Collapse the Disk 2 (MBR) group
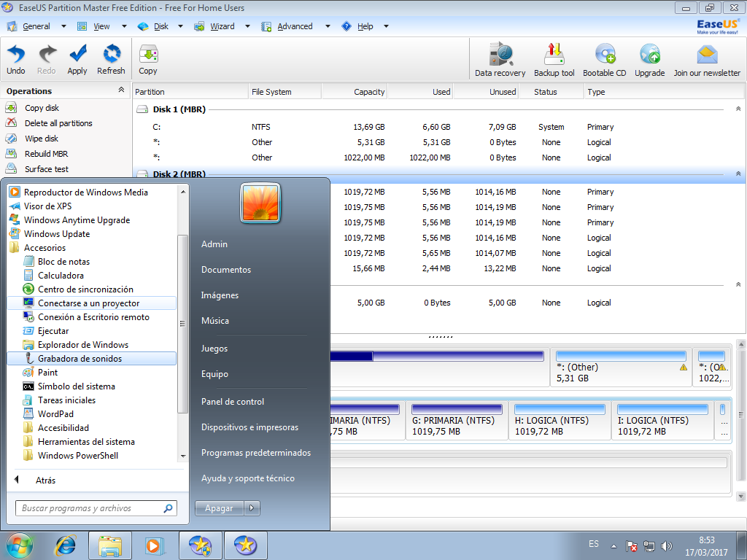Image resolution: width=747 pixels, height=560 pixels. [738, 174]
